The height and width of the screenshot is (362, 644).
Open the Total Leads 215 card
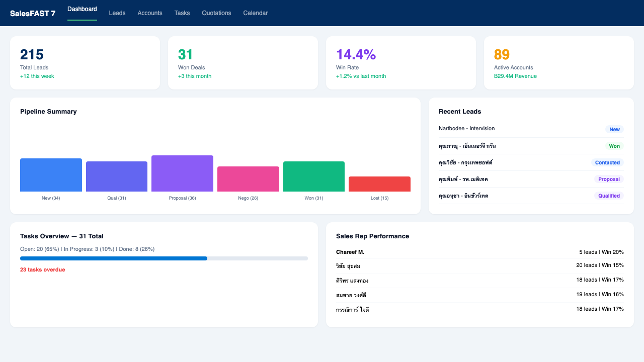click(85, 63)
